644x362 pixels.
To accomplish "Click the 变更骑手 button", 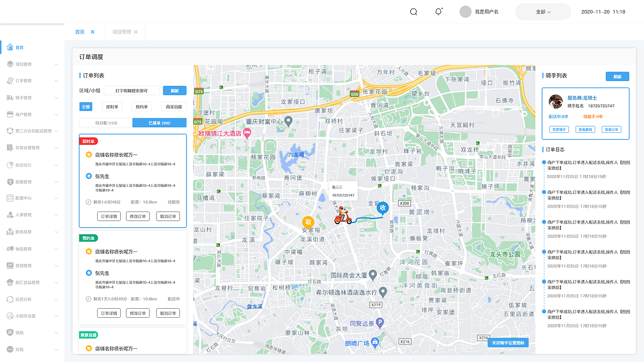I will tap(559, 129).
